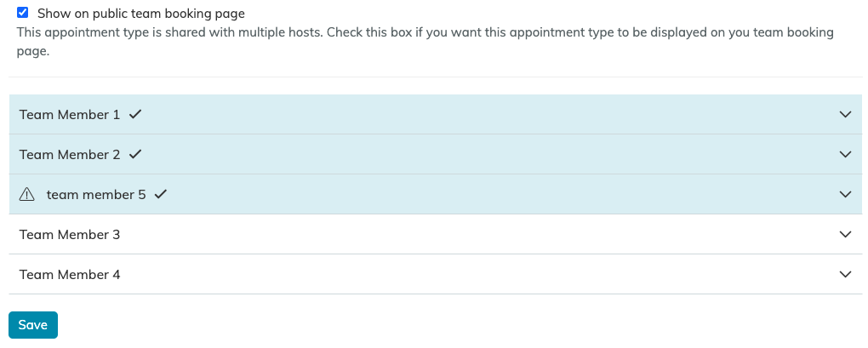The image size is (868, 348).
Task: Click the shared hosts description text
Action: [x=425, y=42]
